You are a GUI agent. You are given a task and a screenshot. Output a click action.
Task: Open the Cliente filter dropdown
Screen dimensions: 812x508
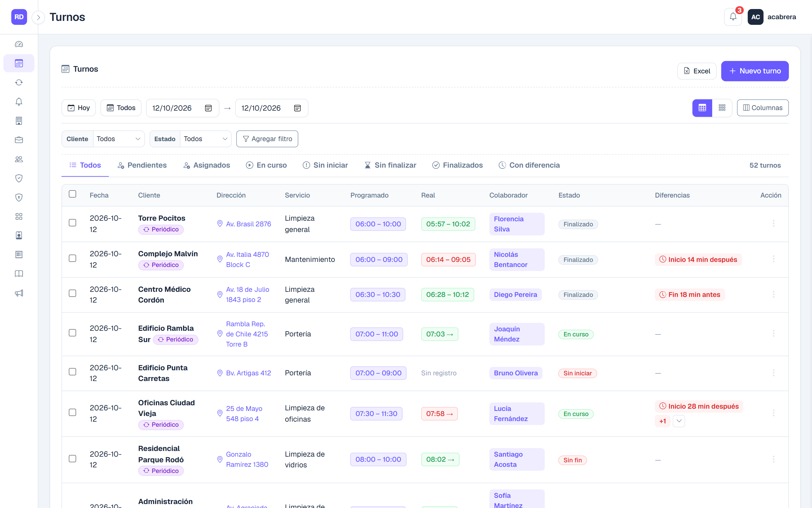tap(119, 139)
